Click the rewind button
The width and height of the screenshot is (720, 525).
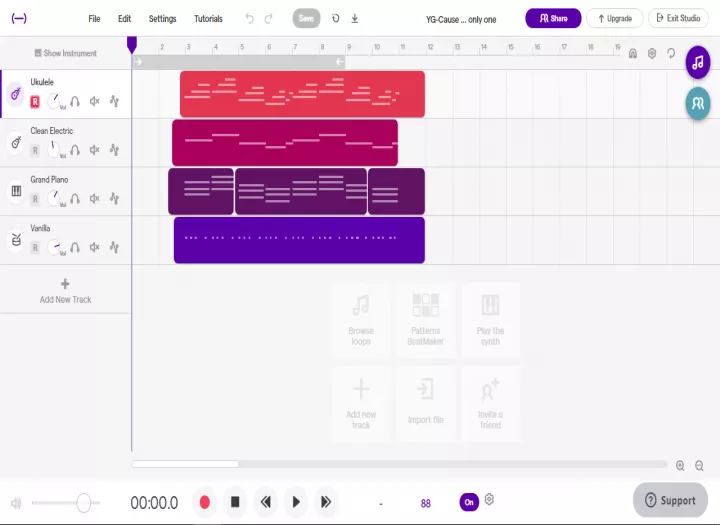265,502
